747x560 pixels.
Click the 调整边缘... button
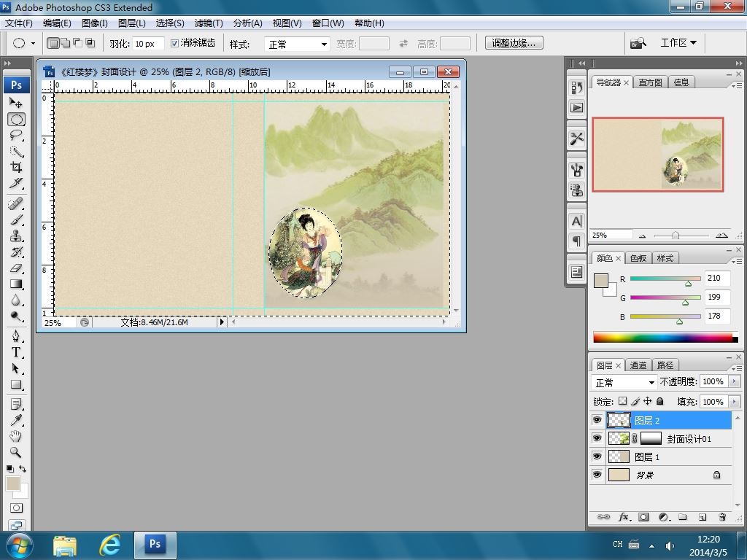tap(514, 43)
